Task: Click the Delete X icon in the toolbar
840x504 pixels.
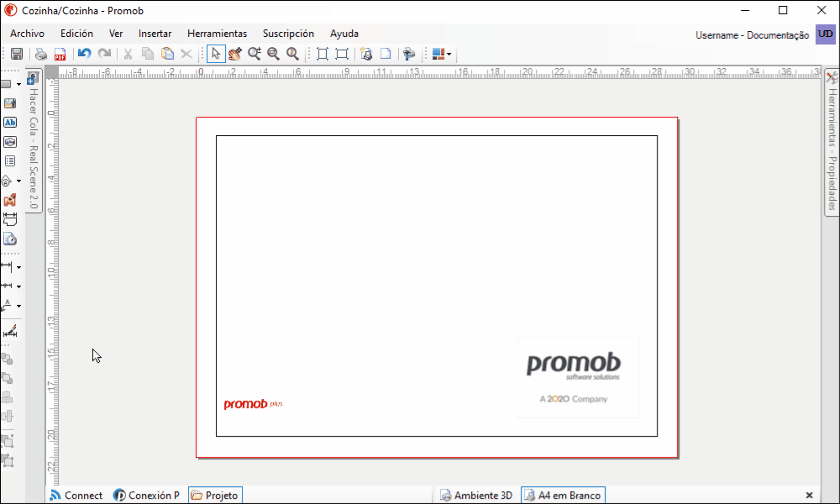Action: click(186, 54)
